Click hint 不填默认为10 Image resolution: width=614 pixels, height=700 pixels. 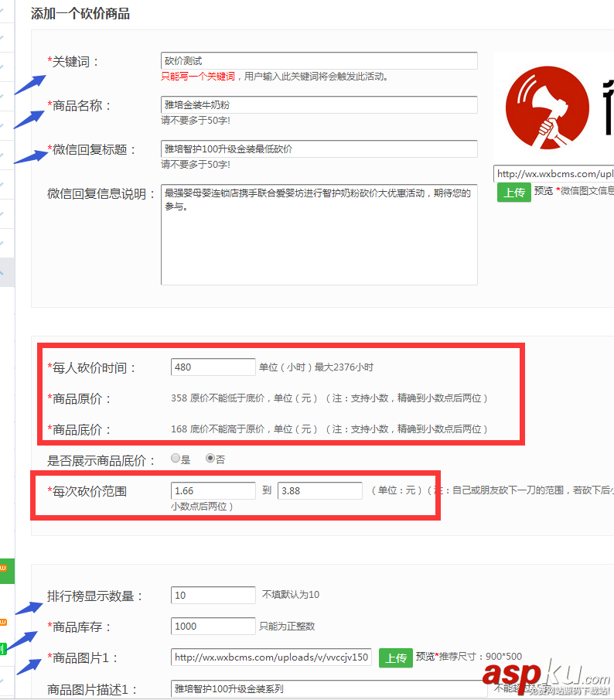pyautogui.click(x=291, y=595)
